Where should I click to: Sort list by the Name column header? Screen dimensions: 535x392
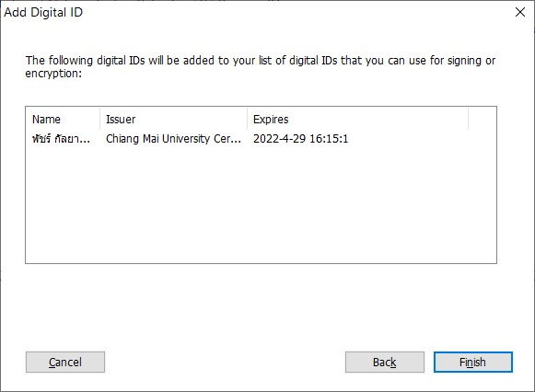(x=63, y=120)
